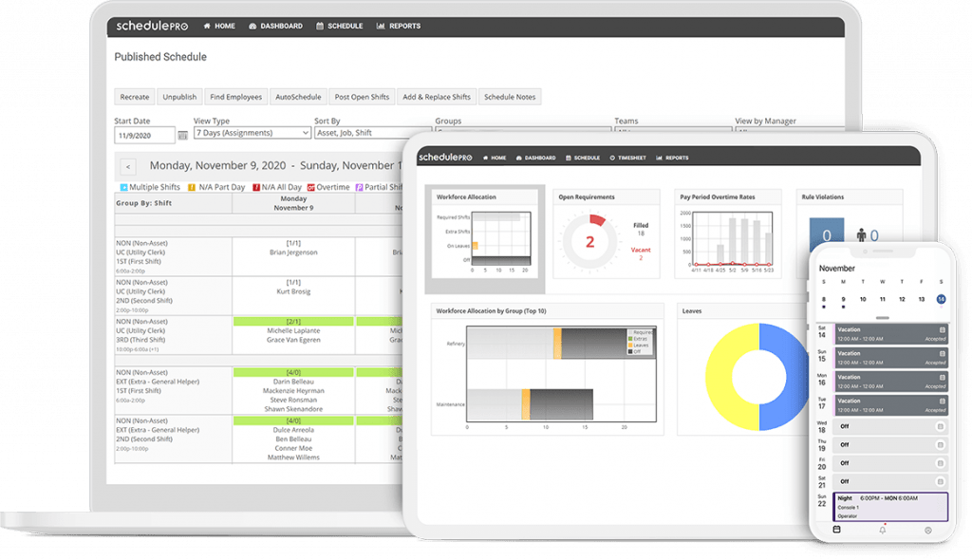Screen dimensions: 972x560
Task: Click tablet Dashboard nav icon
Action: pos(519,158)
